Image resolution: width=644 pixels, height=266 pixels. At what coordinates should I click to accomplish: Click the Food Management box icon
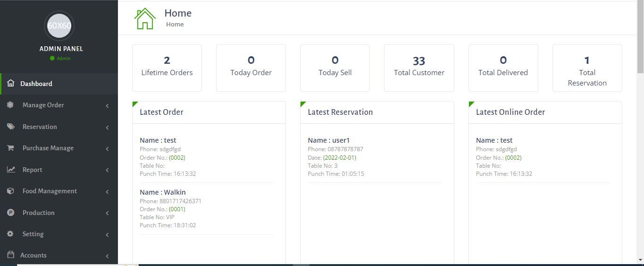click(x=10, y=191)
